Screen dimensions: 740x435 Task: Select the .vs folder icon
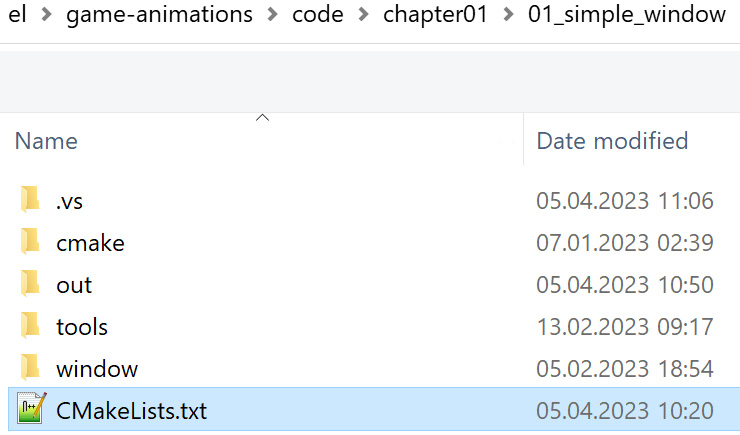click(x=30, y=199)
